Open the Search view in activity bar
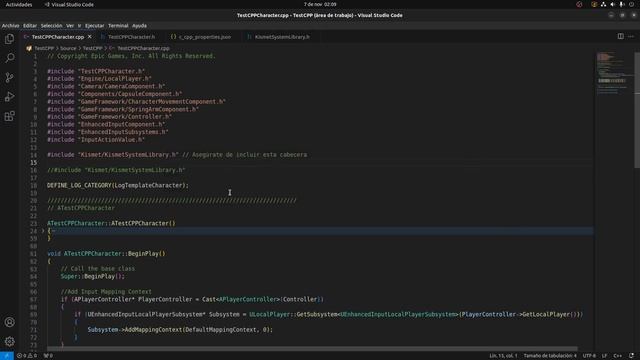The image size is (640, 360). [x=9, y=58]
